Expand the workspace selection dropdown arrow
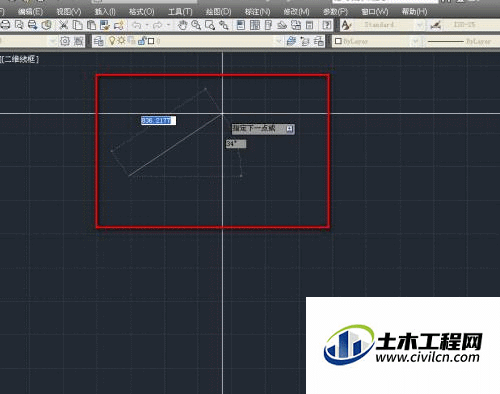 tap(53, 41)
